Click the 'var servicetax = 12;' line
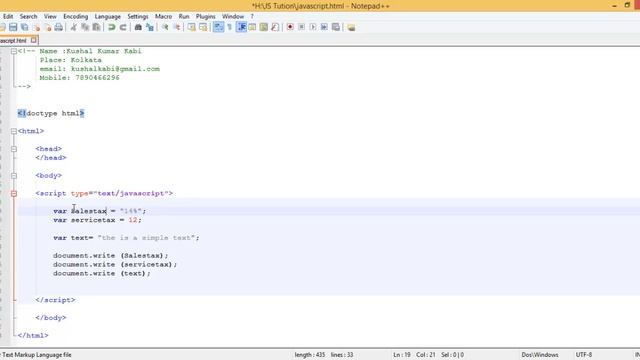Viewport: 640px width, 360px height. tap(97, 220)
